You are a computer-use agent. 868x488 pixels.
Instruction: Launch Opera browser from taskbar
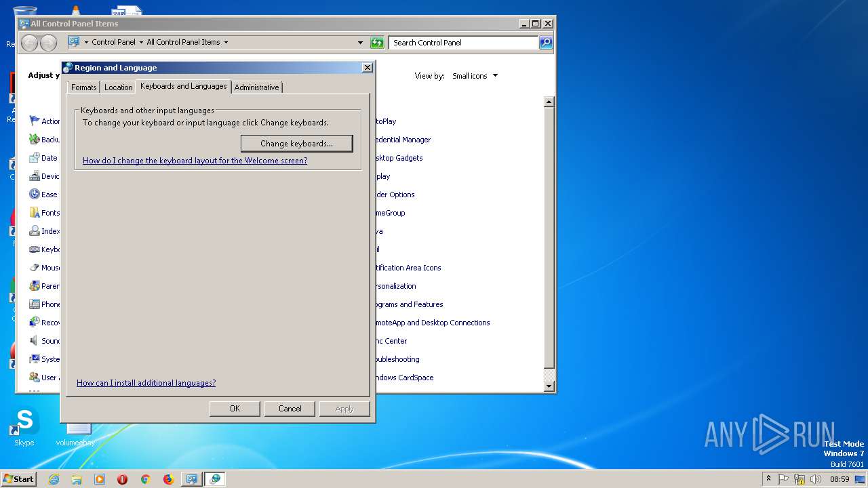point(122,479)
